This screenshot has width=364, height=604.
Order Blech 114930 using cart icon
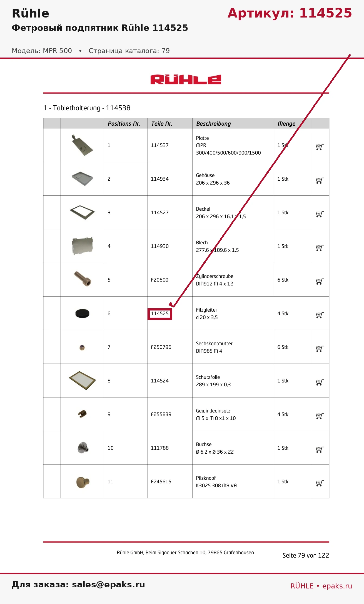[x=320, y=248]
